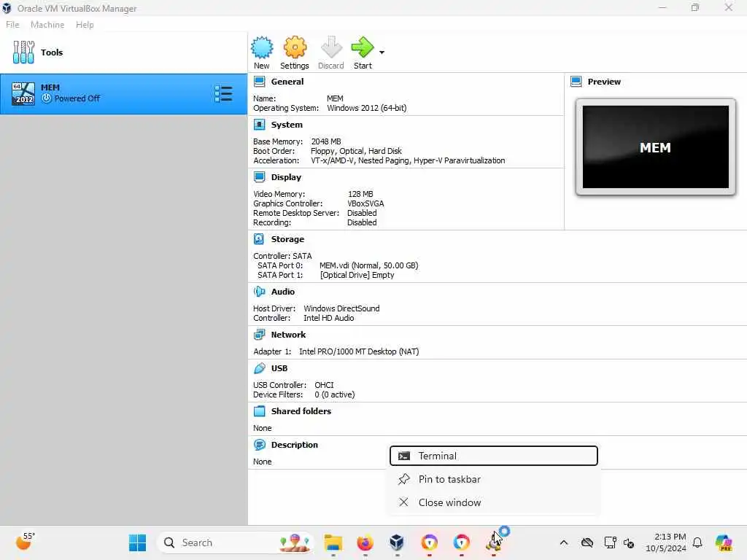Click the VBoxSVGA graphics controller value
The height and width of the screenshot is (560, 747).
(x=365, y=203)
